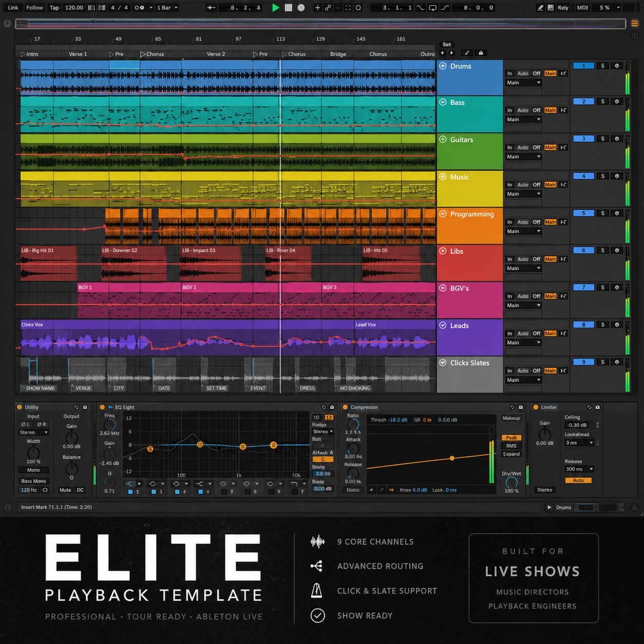644x644 pixels.
Task: Toggle the Utility Mono switch
Action: [x=33, y=470]
